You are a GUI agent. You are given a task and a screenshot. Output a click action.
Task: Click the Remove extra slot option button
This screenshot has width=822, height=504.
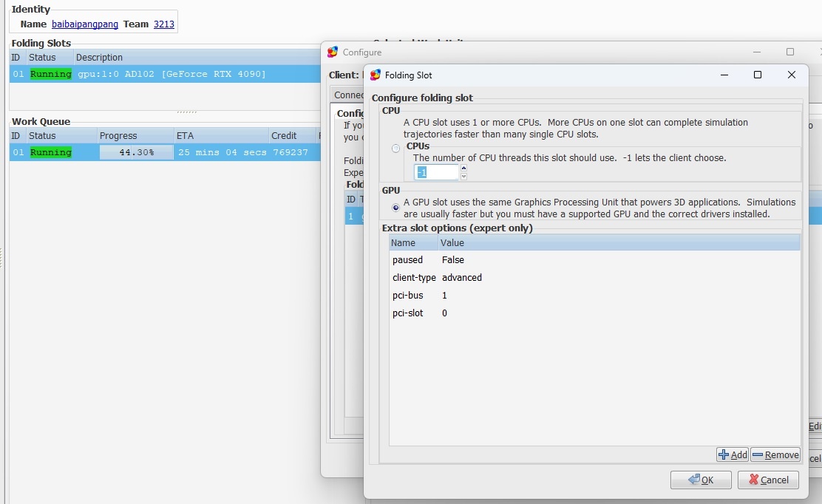[775, 454]
